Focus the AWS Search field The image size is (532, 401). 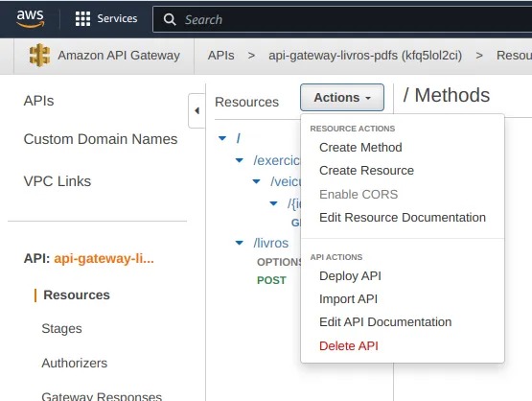click(342, 19)
